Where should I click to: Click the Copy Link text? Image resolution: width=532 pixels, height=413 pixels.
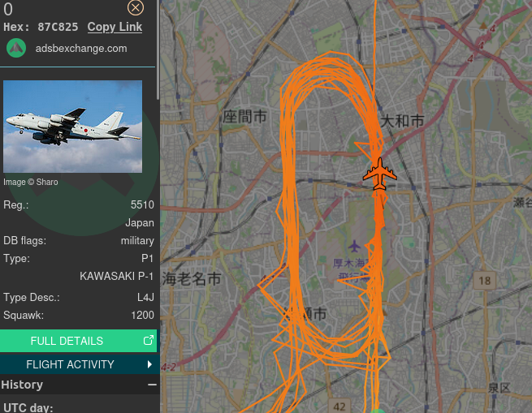115,27
